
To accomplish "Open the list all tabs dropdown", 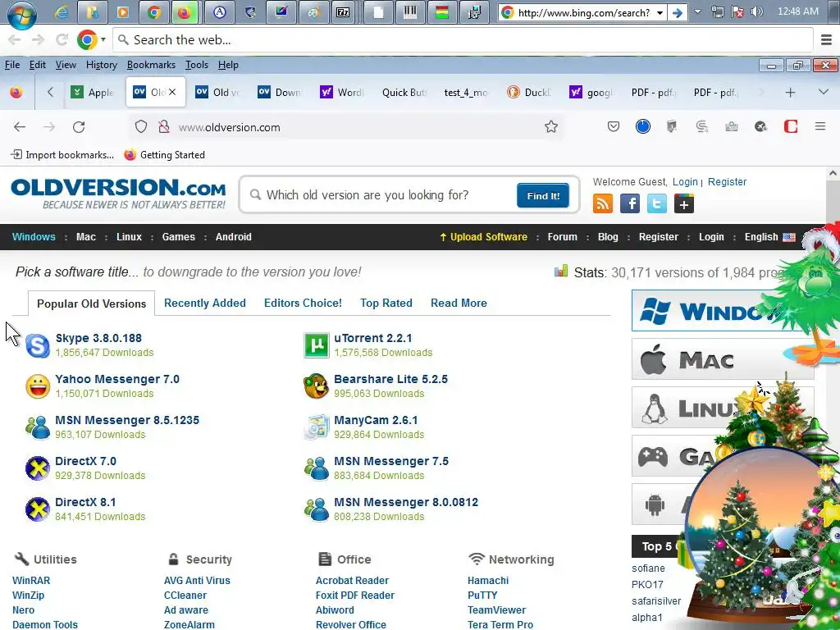I will point(824,92).
